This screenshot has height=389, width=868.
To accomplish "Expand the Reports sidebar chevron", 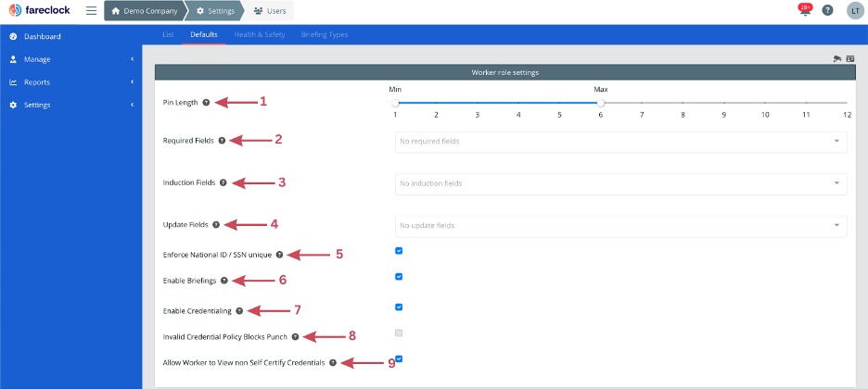I will point(133,82).
